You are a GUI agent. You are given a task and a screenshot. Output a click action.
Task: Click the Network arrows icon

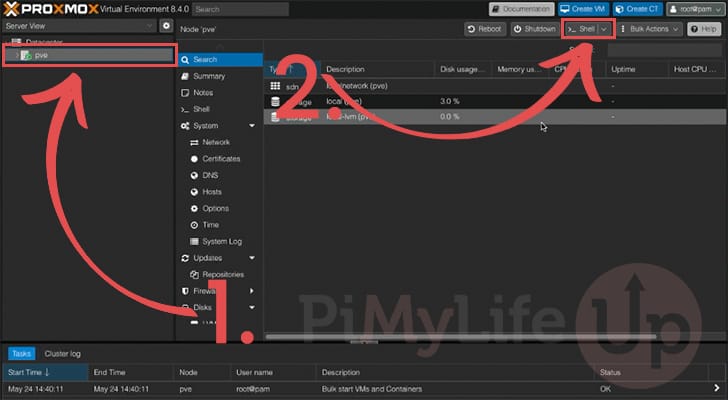(194, 142)
